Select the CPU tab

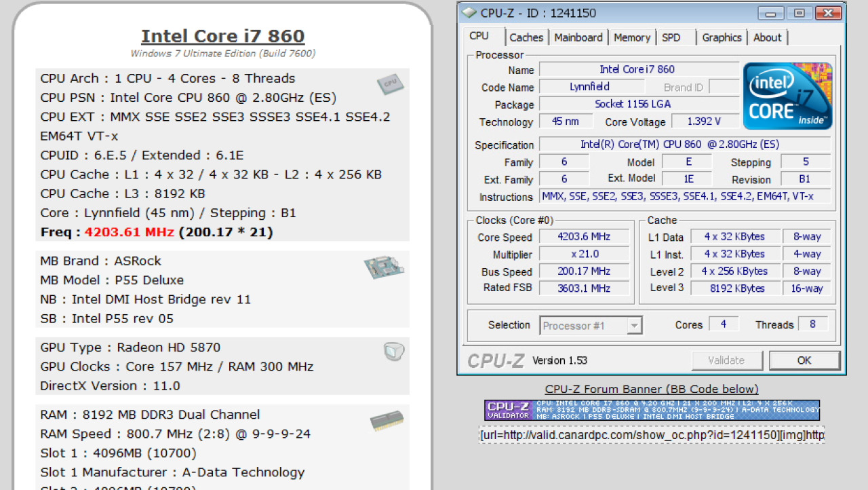pyautogui.click(x=479, y=36)
